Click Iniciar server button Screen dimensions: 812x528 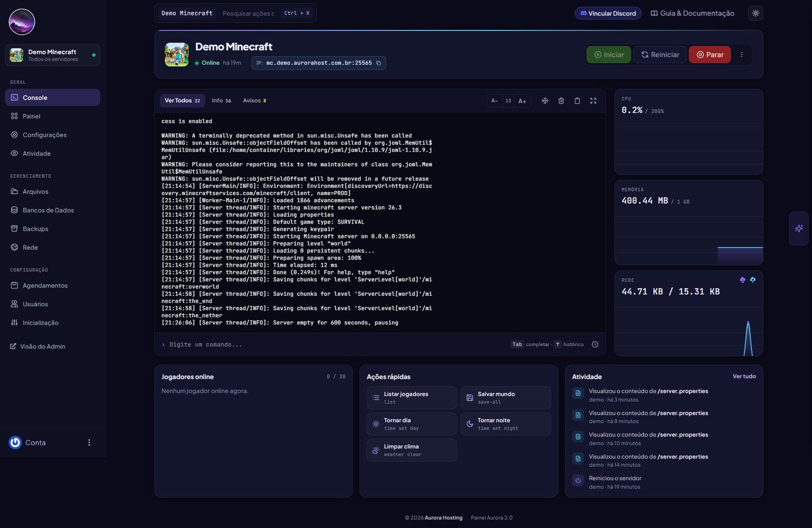point(609,55)
